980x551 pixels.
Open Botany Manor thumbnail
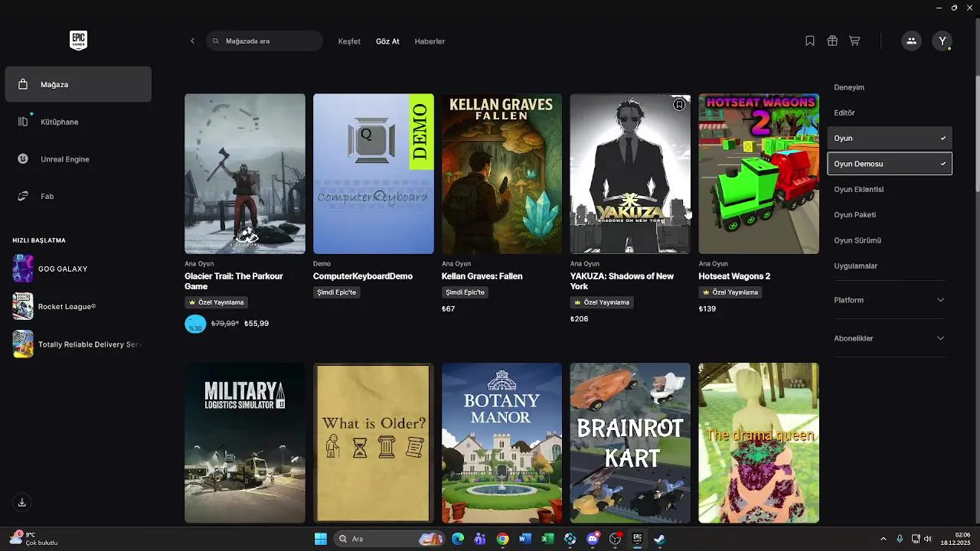(501, 443)
